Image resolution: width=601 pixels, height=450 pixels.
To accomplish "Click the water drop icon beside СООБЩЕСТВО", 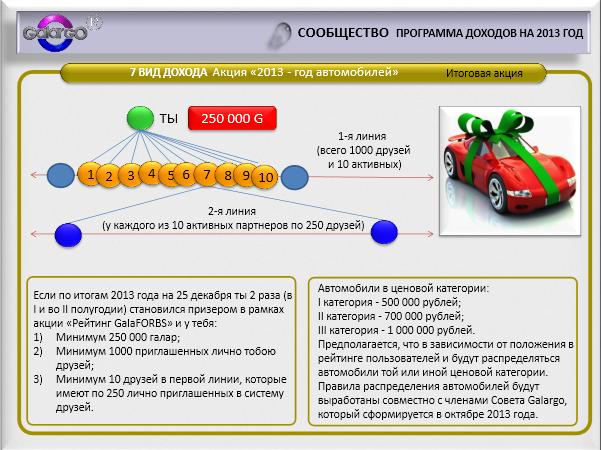I will tap(280, 35).
